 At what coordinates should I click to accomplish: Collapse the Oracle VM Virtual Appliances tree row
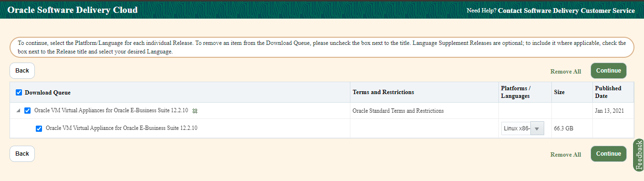tap(18, 111)
